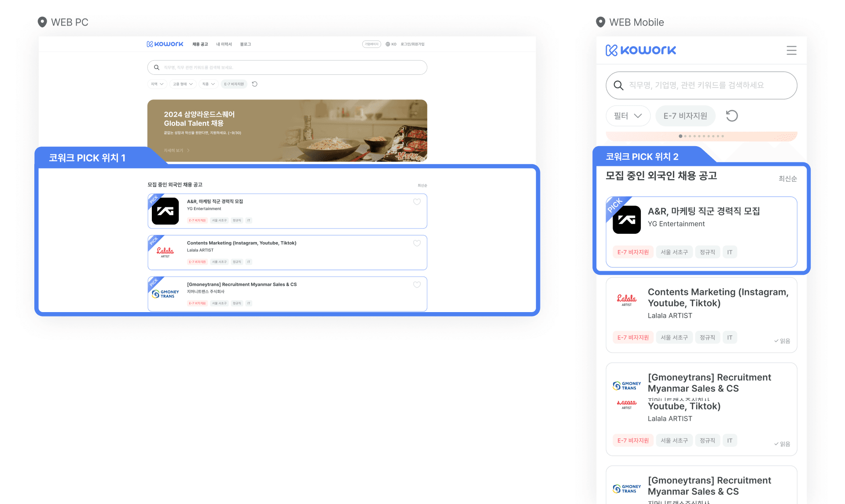Reset mobile filters with the refresh icon
This screenshot has width=845, height=504.
click(731, 116)
